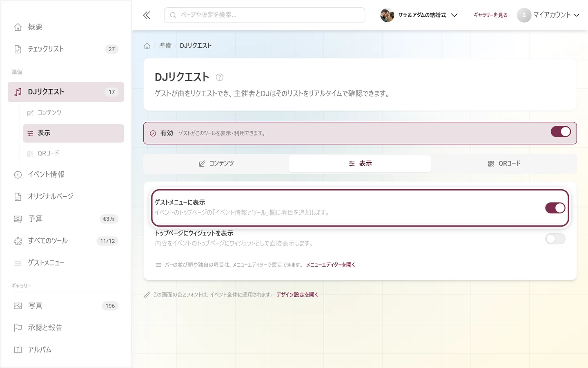Click the check-circle icon beside 有効
This screenshot has height=368, width=588.
[153, 133]
